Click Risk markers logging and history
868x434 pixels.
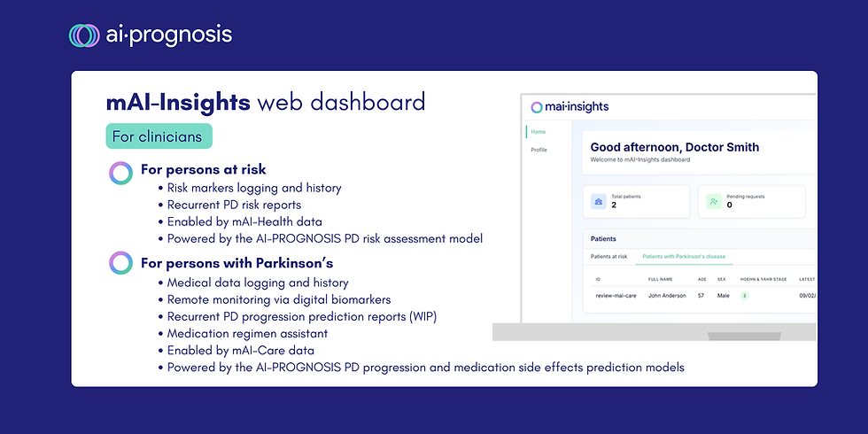(254, 188)
